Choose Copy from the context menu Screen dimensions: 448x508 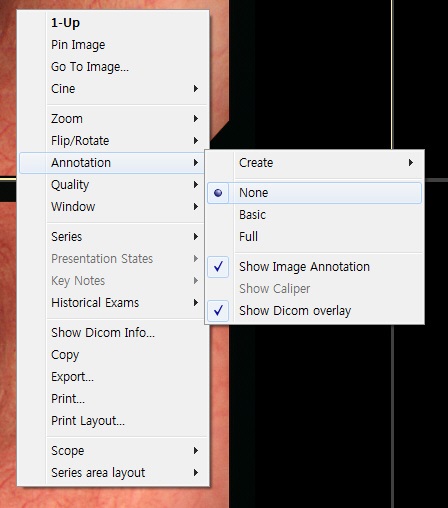pos(112,355)
